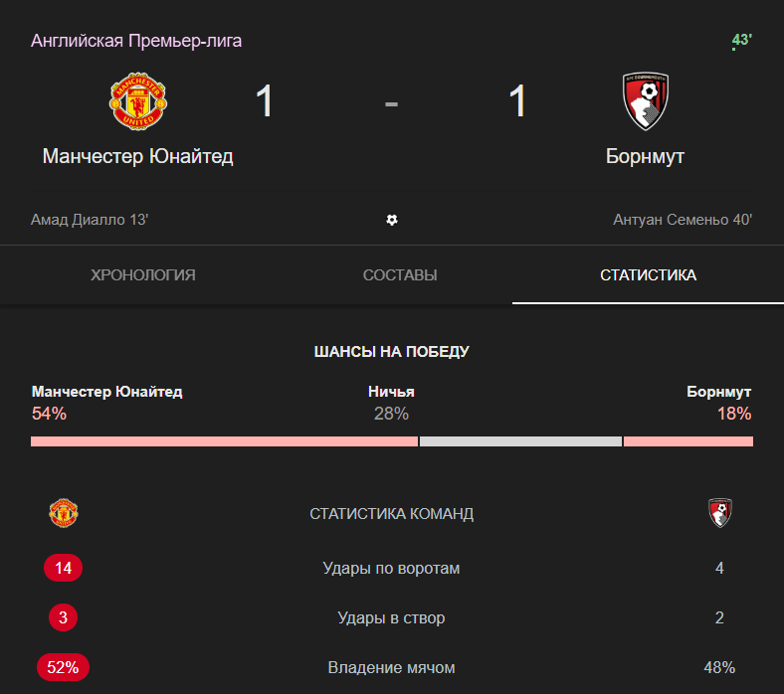Click scorer Амад Диалло 13'
Viewport: 784px width, 694px height.
click(90, 220)
